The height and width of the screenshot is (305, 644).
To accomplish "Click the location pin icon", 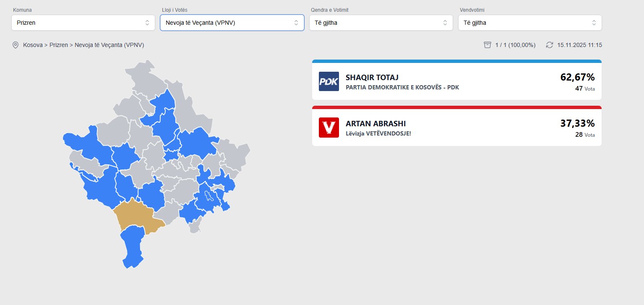I will tap(16, 45).
